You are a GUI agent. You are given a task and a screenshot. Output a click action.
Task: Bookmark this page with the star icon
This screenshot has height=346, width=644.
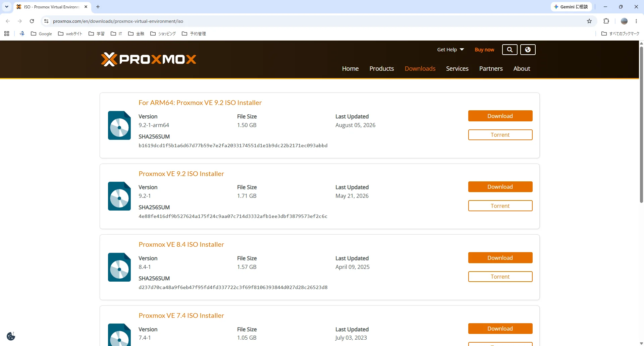point(589,21)
